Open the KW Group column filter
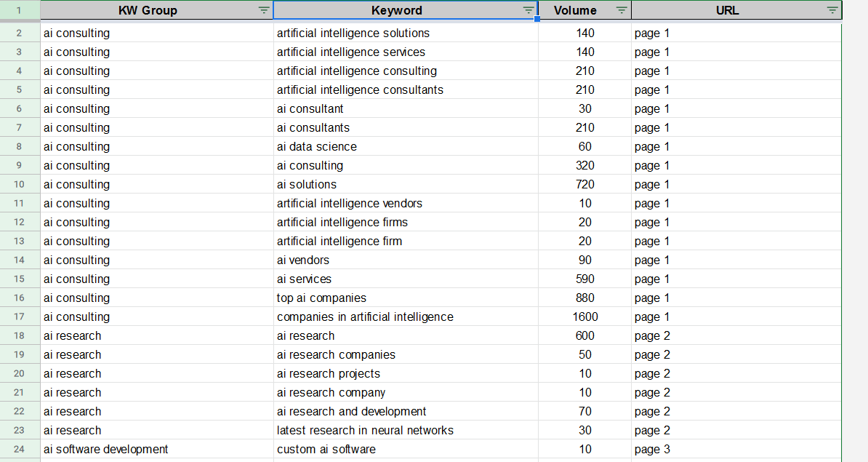 [264, 10]
